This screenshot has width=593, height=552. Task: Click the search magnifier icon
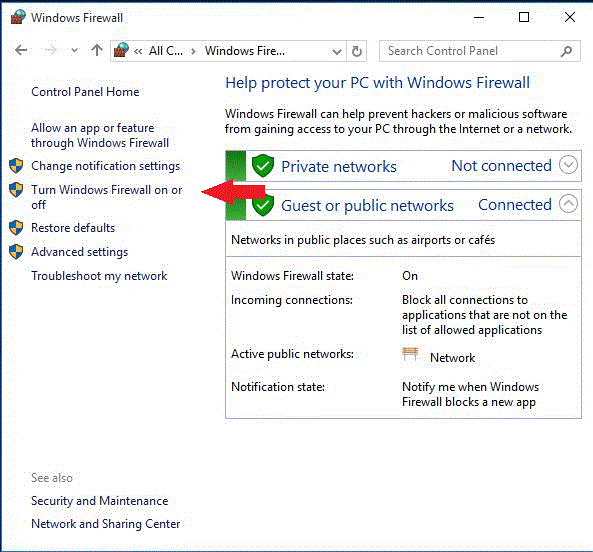pyautogui.click(x=566, y=51)
